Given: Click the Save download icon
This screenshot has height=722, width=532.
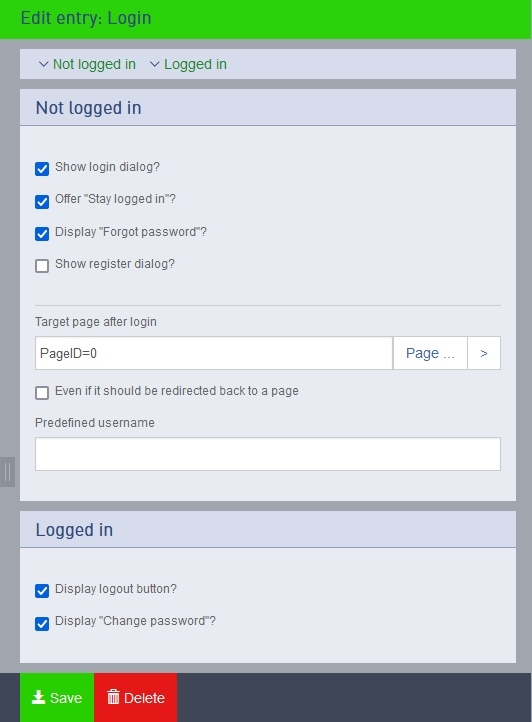Looking at the screenshot, I should pyautogui.click(x=38, y=698).
